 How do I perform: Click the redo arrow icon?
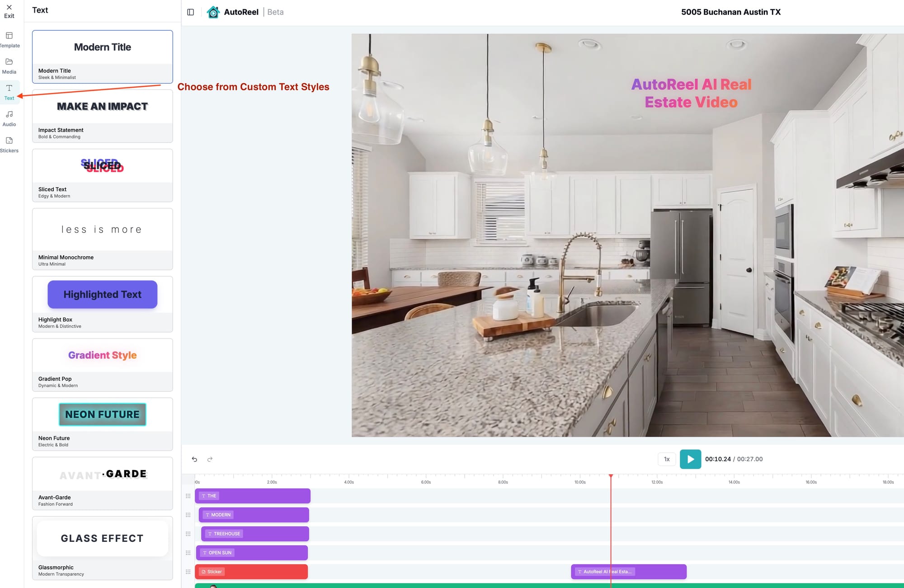click(x=210, y=459)
